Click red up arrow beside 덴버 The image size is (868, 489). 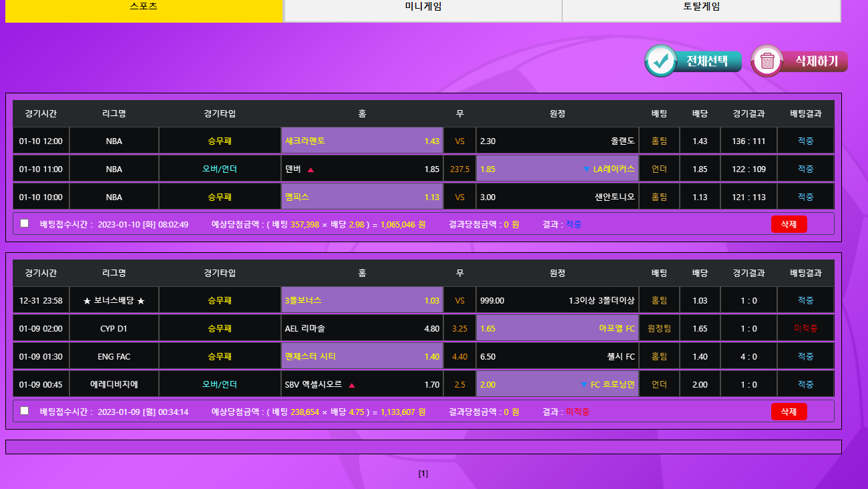(x=310, y=169)
